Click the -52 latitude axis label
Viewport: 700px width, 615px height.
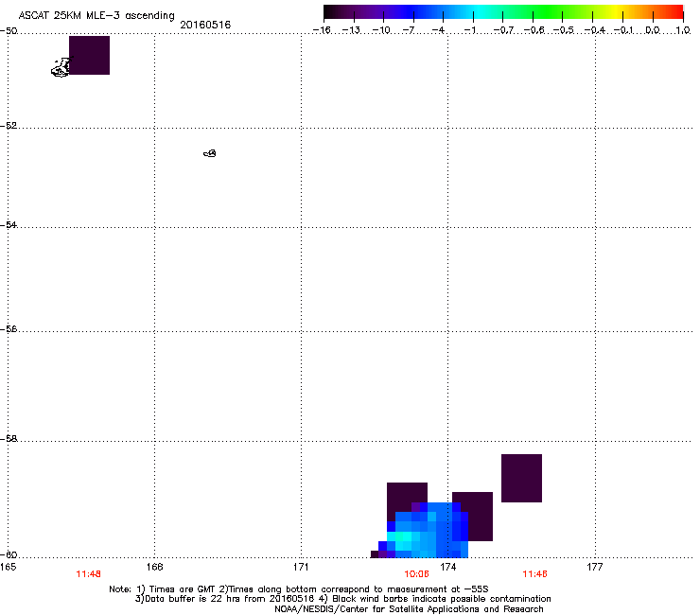point(9,126)
